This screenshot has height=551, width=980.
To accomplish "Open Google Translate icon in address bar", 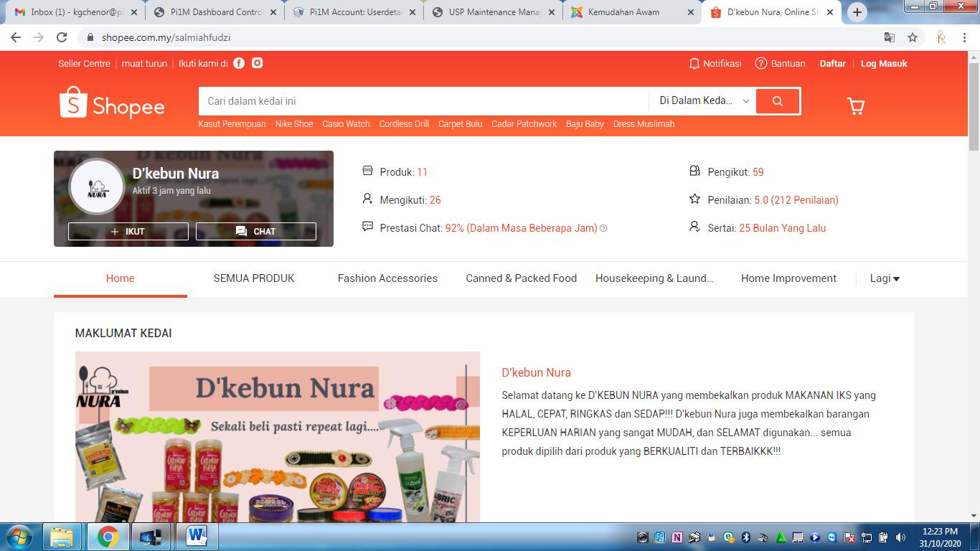I will point(890,37).
